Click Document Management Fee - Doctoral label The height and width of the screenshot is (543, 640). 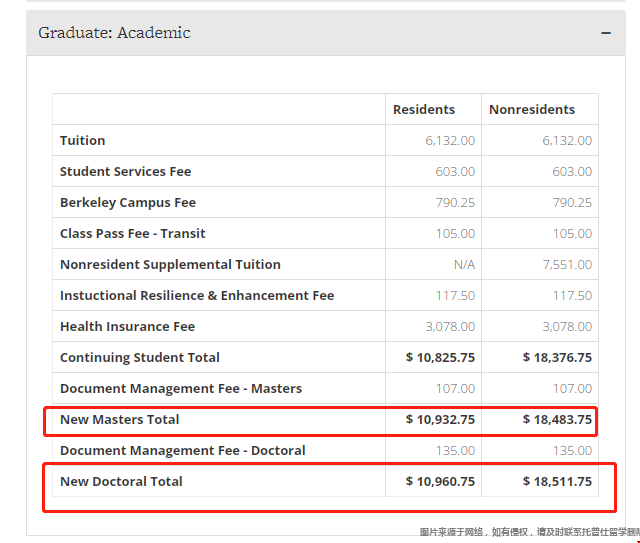tap(182, 451)
